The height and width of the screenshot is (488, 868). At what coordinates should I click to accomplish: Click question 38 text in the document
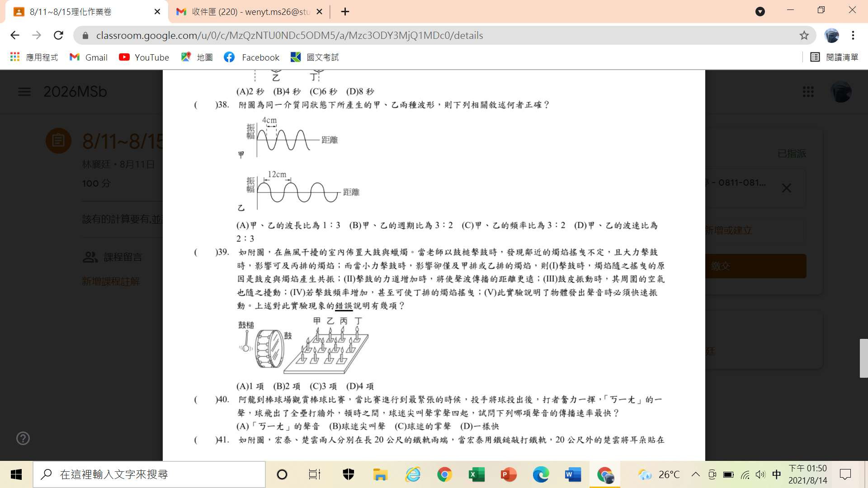point(393,105)
